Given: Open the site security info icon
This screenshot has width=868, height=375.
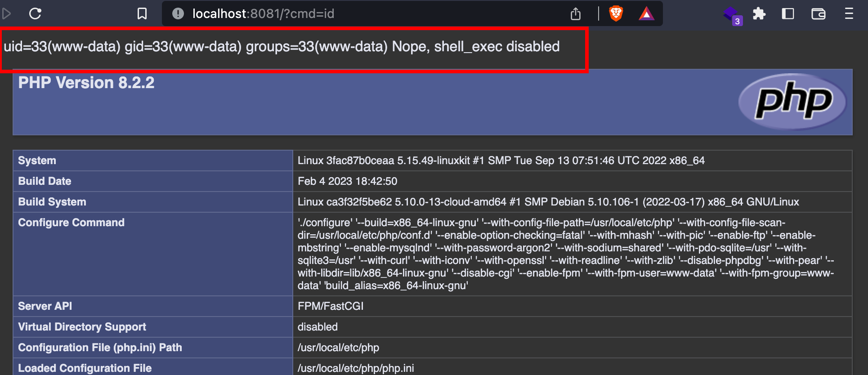Looking at the screenshot, I should pos(178,13).
